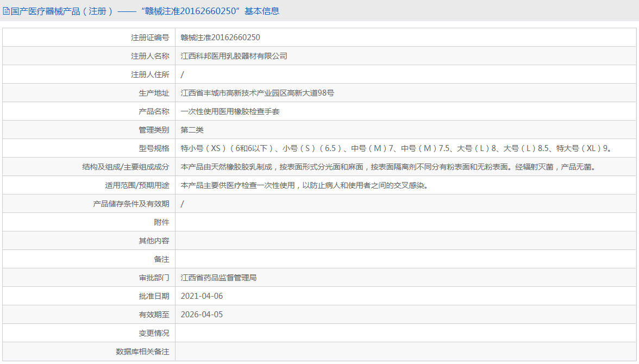Image resolution: width=639 pixels, height=364 pixels.
Task: Select the 注册证编号 label cell
Action: coord(89,37)
